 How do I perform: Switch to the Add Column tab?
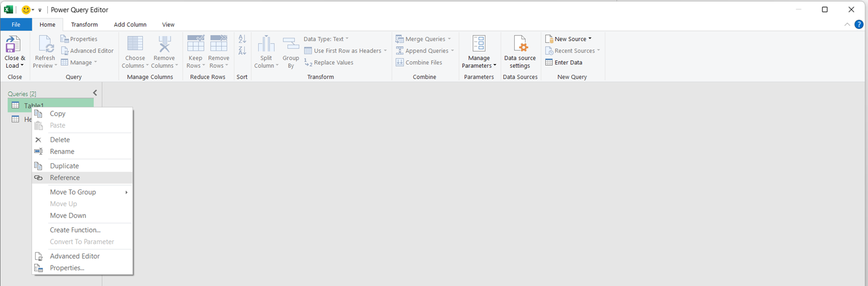(x=130, y=24)
